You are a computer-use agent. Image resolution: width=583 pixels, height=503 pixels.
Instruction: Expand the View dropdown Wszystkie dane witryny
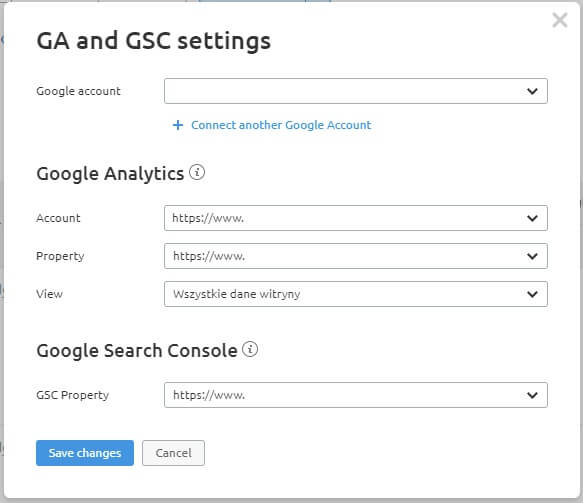(355, 294)
